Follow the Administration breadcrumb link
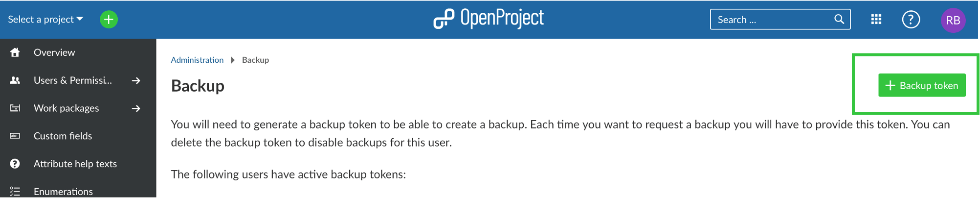This screenshot has height=198, width=980. tap(197, 60)
